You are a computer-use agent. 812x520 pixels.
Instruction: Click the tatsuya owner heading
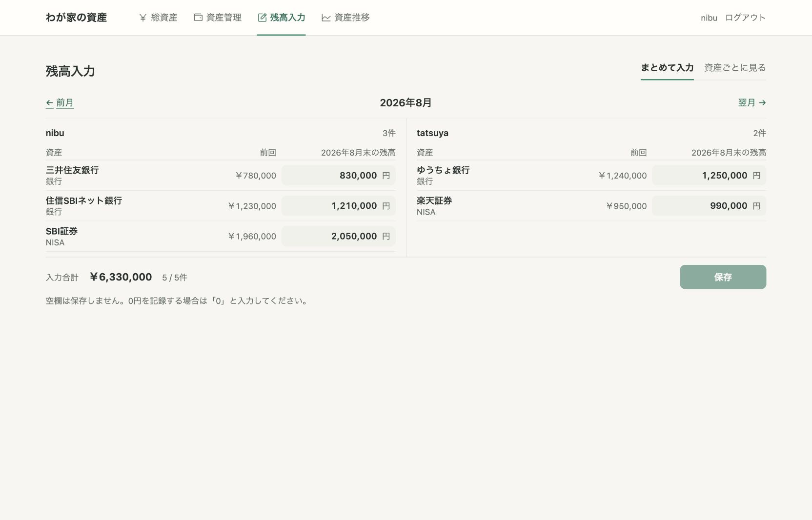(432, 133)
